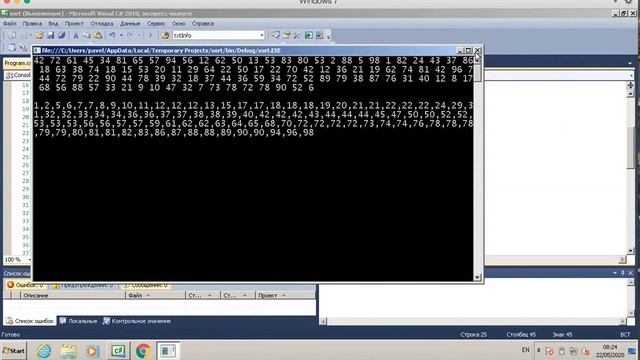Click the Paste icon in toolbar
This screenshot has width=640, height=360.
[x=98, y=36]
